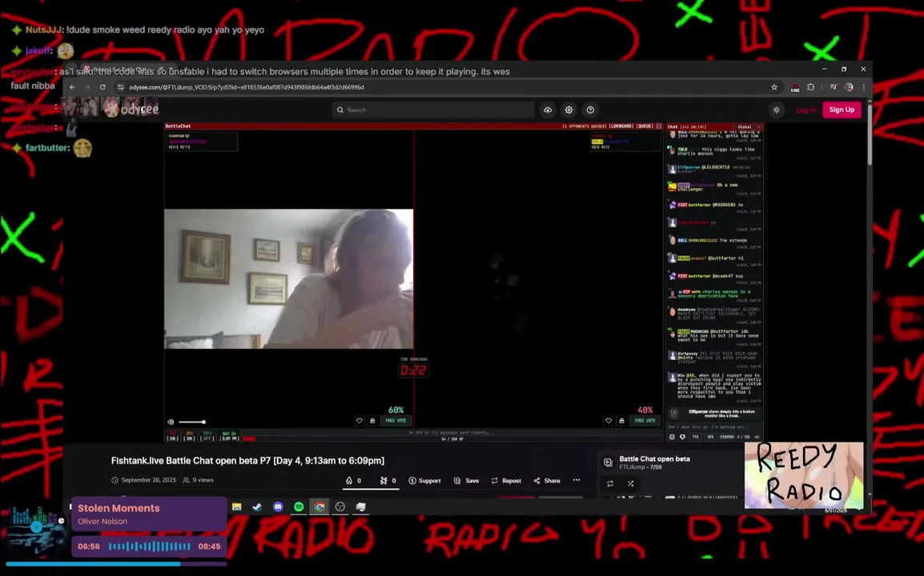
Task: Click the Repost button
Action: click(x=506, y=481)
